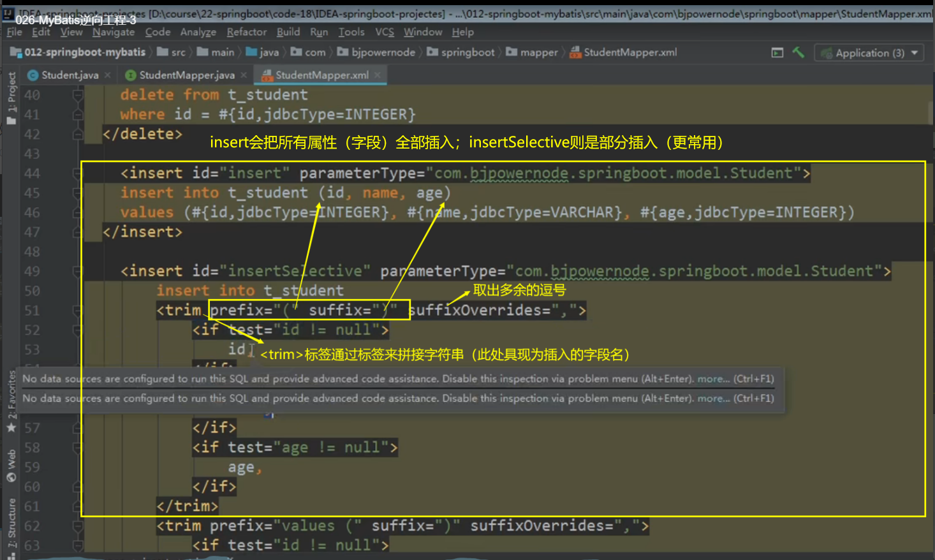Click line number 59 in gutter
Viewport: 935px width, 560px height.
pos(32,468)
